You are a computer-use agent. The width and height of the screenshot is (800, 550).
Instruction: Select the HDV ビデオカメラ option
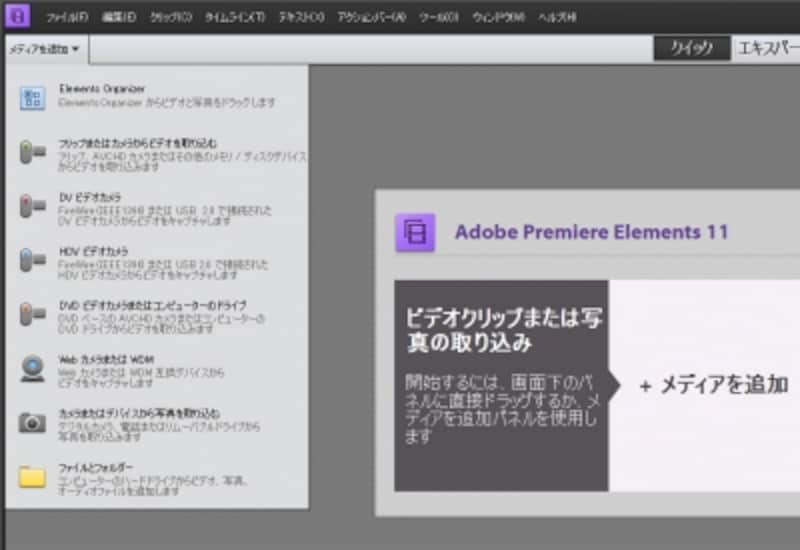(163, 262)
